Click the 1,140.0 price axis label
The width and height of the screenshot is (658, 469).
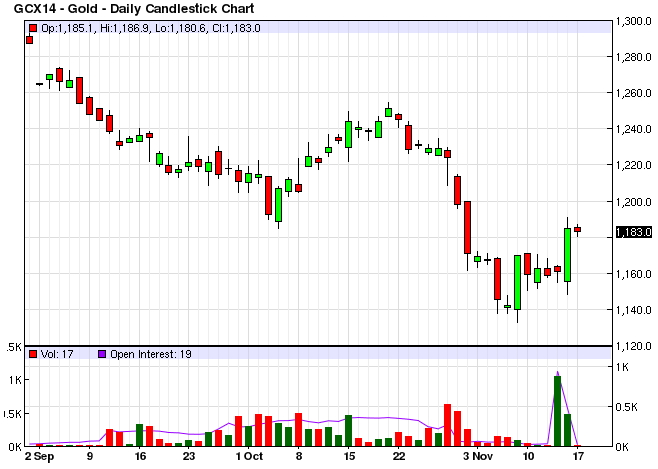point(633,310)
